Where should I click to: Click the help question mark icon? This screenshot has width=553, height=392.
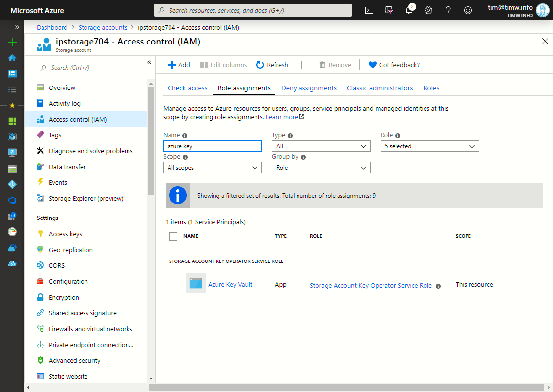pyautogui.click(x=448, y=10)
